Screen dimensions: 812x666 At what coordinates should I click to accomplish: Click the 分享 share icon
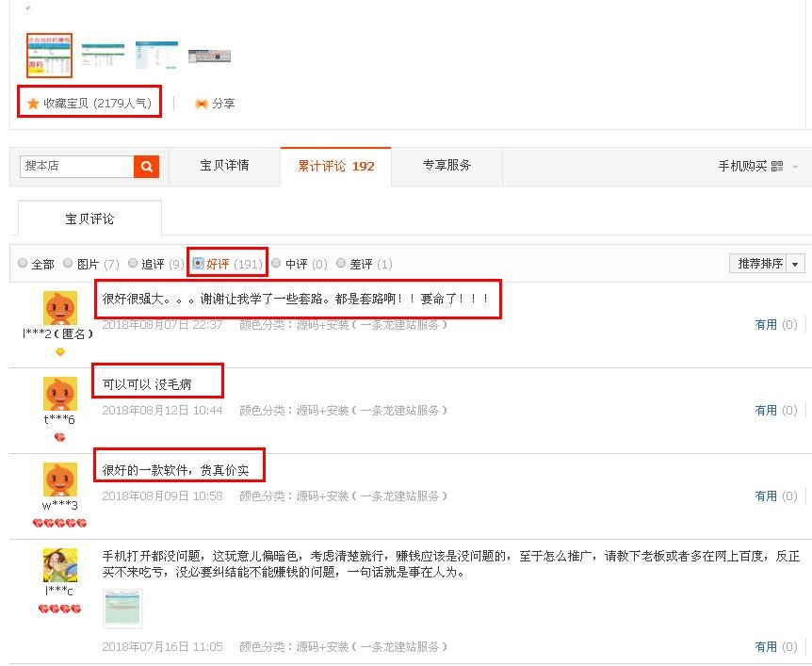201,104
